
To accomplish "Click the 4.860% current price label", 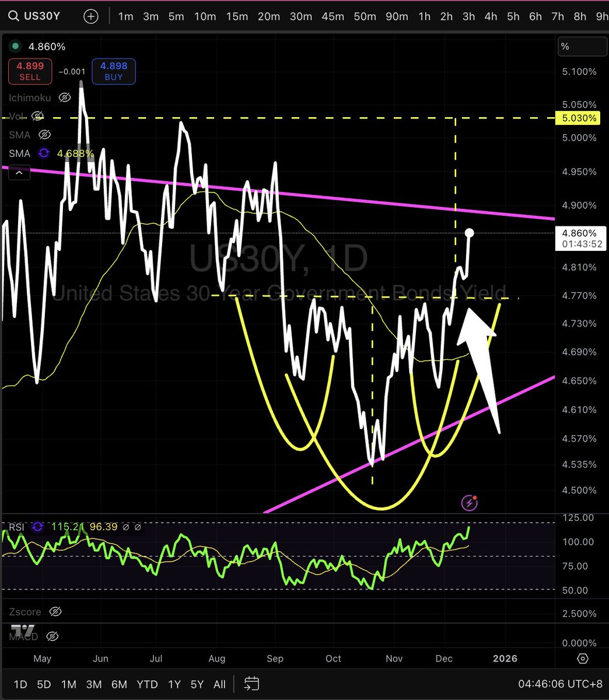I will tap(581, 239).
